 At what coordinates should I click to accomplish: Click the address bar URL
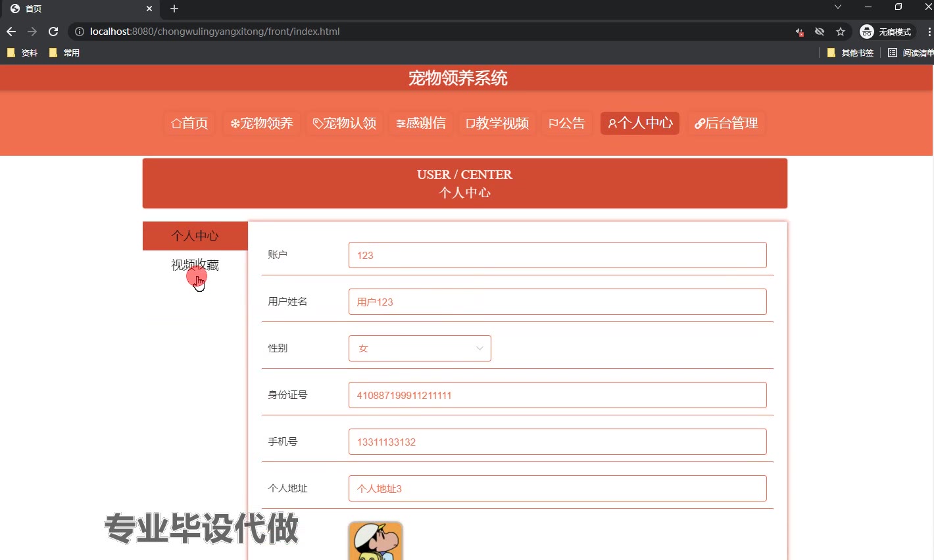[214, 32]
